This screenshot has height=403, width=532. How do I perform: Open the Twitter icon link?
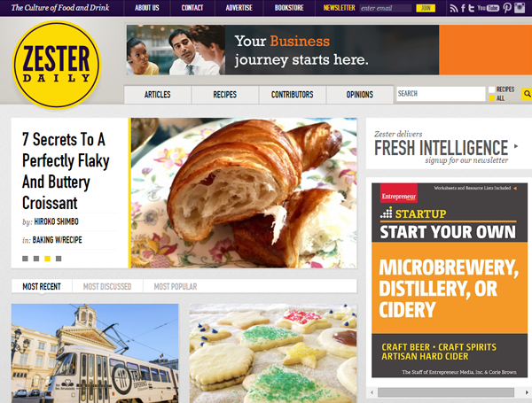[472, 8]
